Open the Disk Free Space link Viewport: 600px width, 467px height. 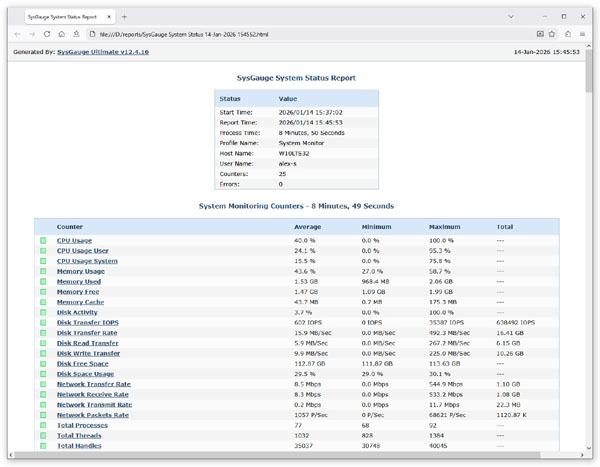pos(82,364)
